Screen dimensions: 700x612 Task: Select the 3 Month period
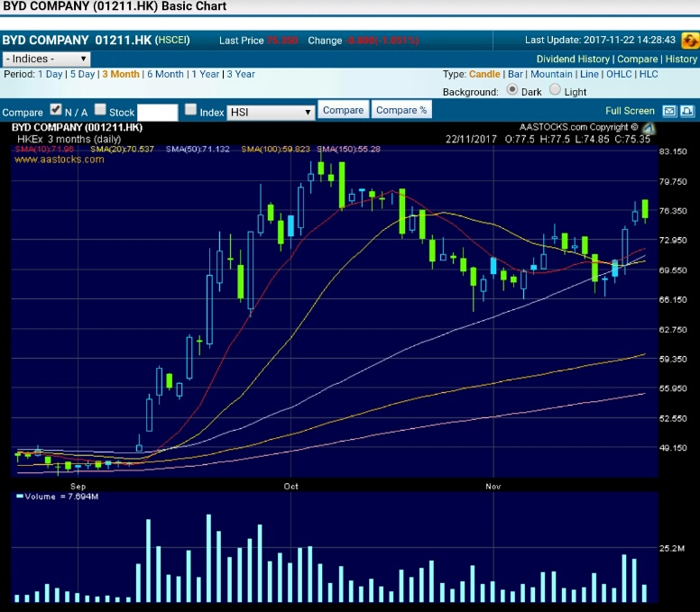(121, 74)
